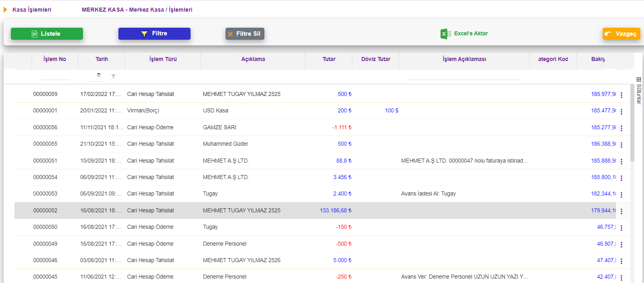Screen dimensions: 644x283
Task: Click the green Listele button
Action: [47, 34]
